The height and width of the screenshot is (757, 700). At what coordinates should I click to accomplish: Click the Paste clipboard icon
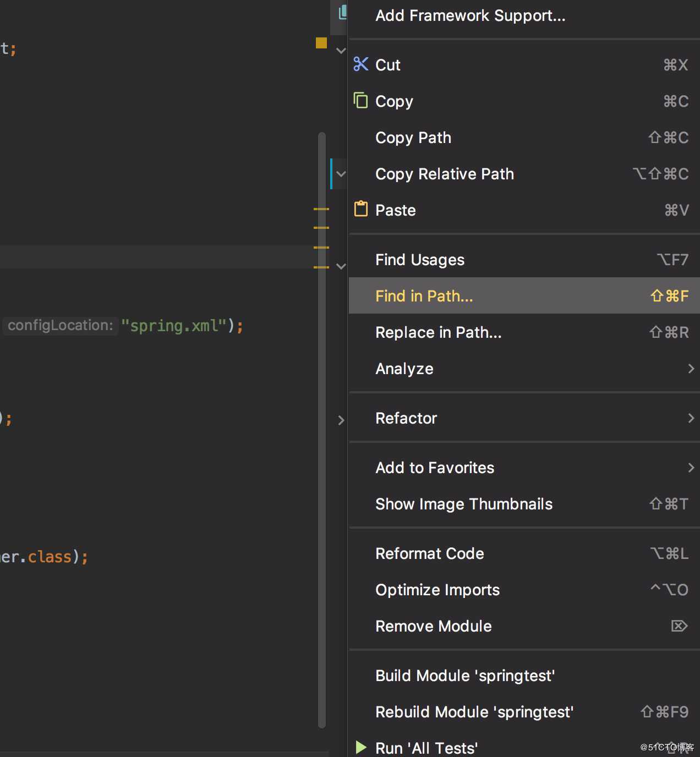[x=360, y=209]
